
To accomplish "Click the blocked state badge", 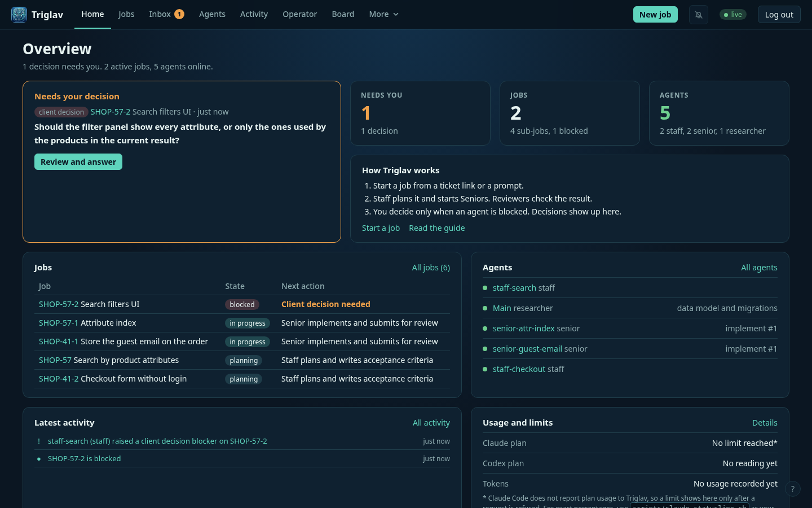I will click(x=242, y=305).
